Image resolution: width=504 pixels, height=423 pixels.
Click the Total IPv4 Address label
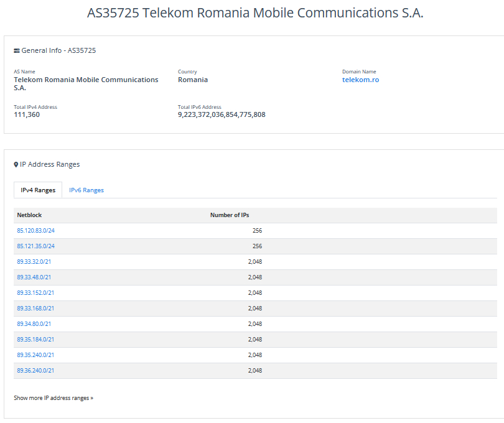pos(35,107)
